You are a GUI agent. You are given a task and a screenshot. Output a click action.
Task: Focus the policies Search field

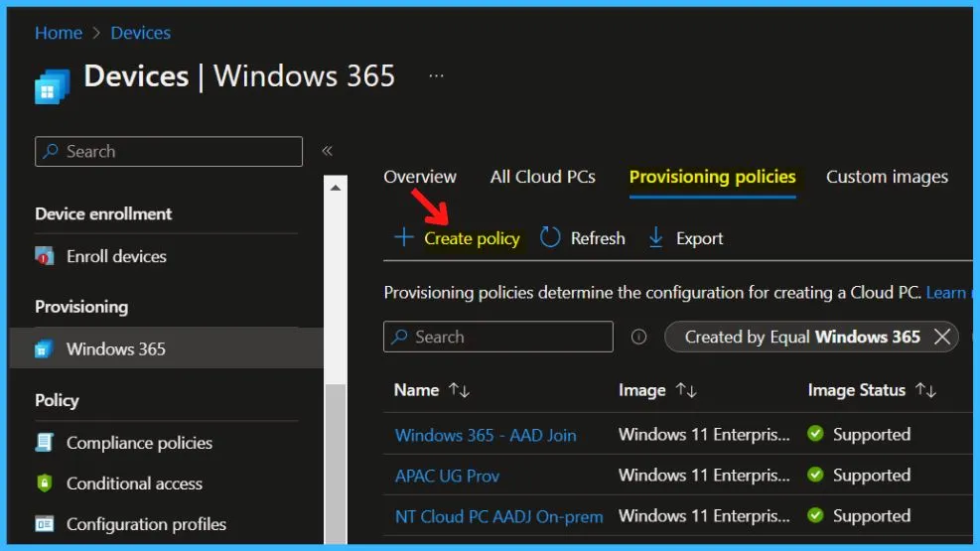(498, 337)
